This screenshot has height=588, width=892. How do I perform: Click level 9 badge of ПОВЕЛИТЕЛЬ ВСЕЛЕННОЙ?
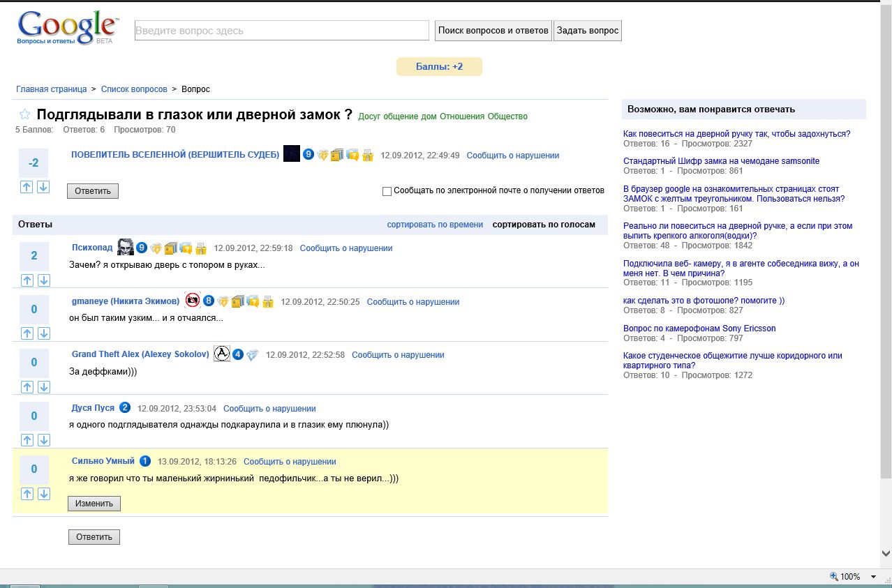(x=309, y=155)
